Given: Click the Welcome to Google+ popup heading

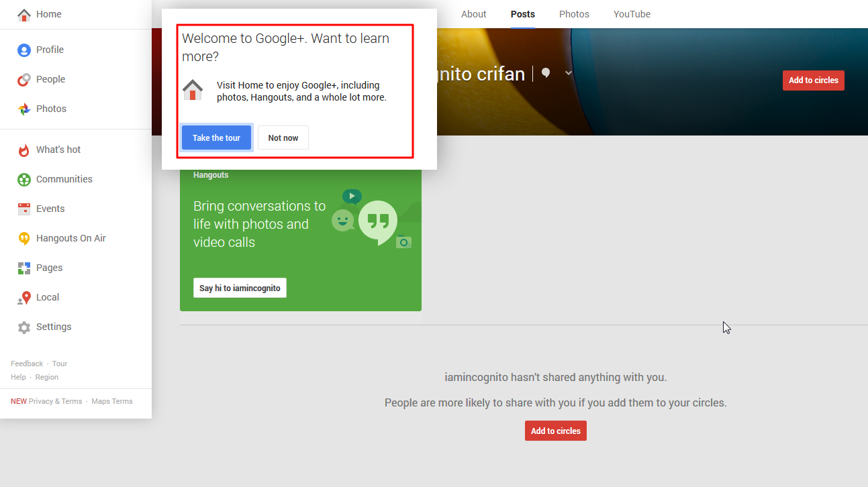Looking at the screenshot, I should click(x=285, y=47).
